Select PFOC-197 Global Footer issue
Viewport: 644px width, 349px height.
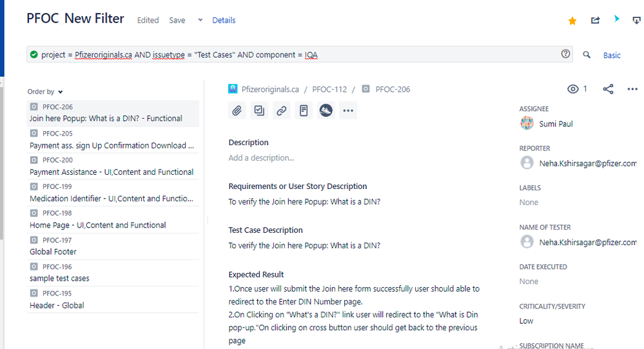[x=113, y=246]
